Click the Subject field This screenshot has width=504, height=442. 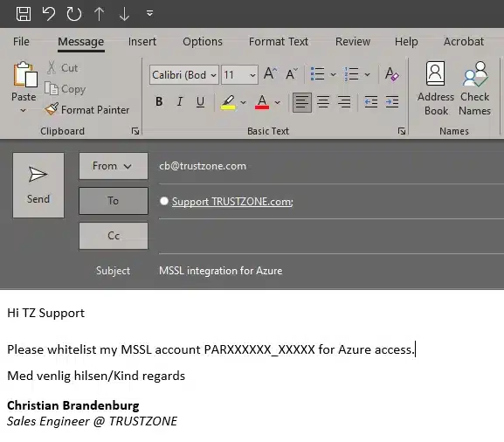coord(331,271)
